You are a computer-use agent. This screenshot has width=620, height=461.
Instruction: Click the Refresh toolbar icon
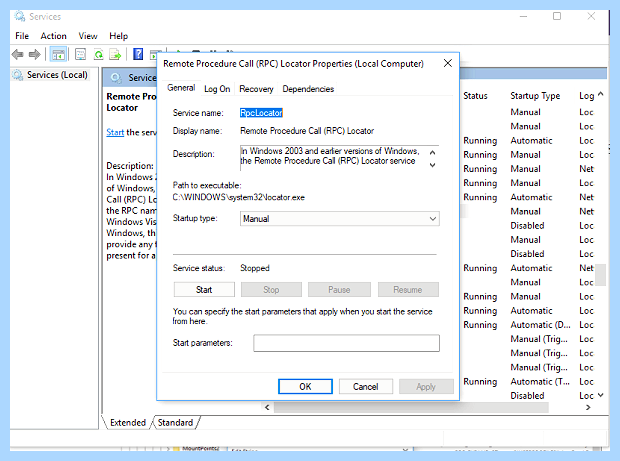pyautogui.click(x=98, y=54)
